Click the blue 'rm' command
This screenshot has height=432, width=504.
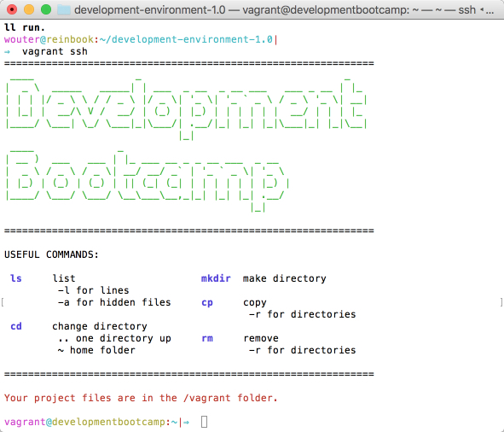point(207,338)
